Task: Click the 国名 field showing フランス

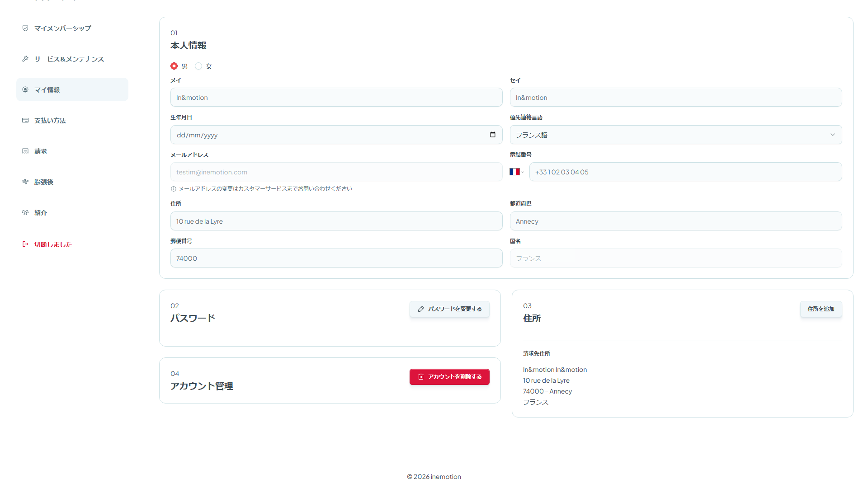Action: click(676, 258)
